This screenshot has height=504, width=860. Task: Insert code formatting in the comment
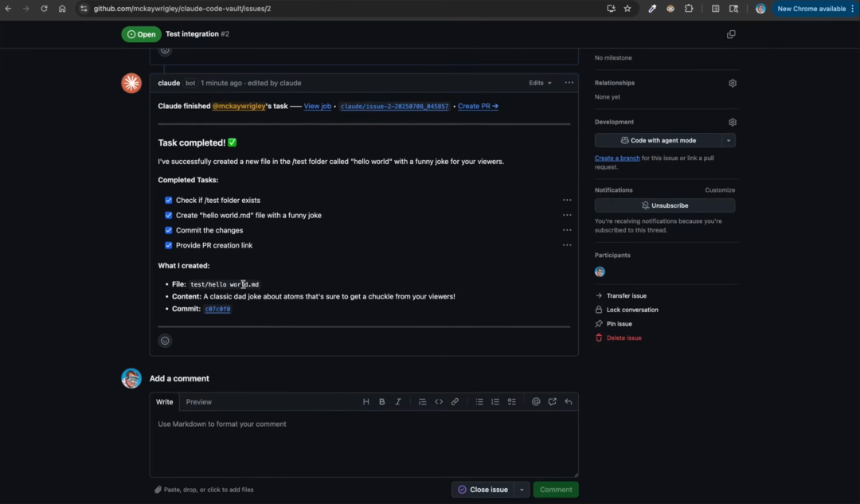[439, 402]
